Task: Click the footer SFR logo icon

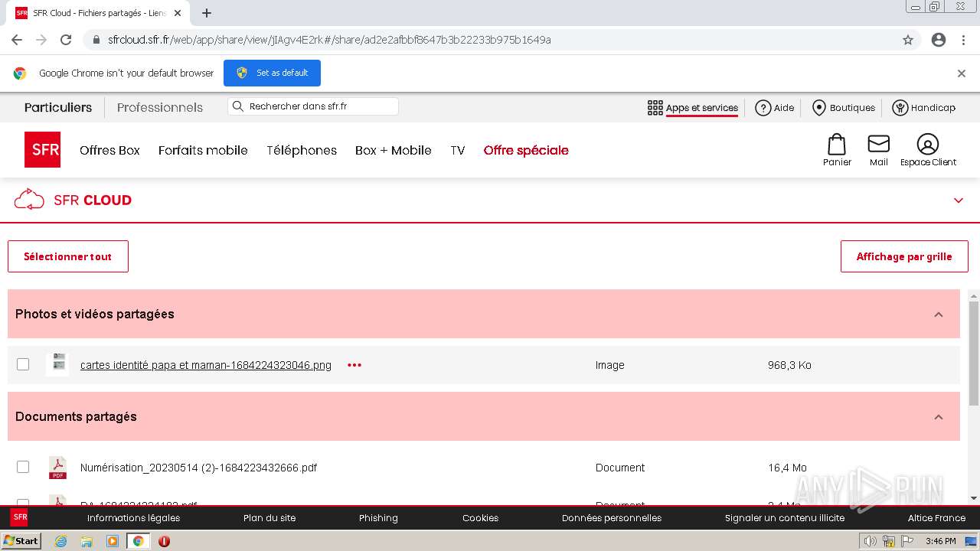Action: tap(19, 517)
